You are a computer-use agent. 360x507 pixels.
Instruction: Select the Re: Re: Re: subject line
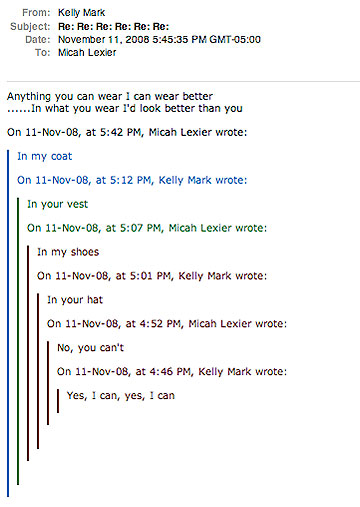tap(113, 26)
